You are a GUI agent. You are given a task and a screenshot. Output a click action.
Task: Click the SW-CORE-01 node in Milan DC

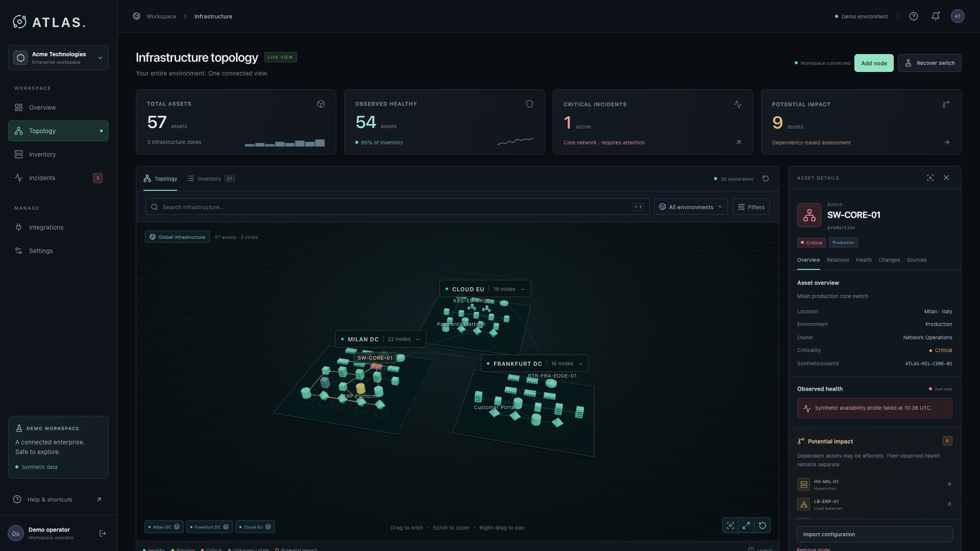(x=376, y=366)
